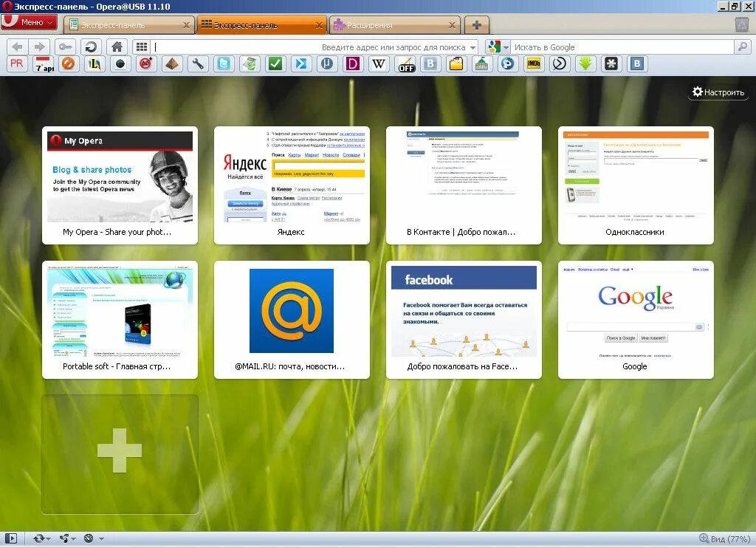
Task: Click the yellow folder extension icon
Action: pyautogui.click(x=456, y=64)
